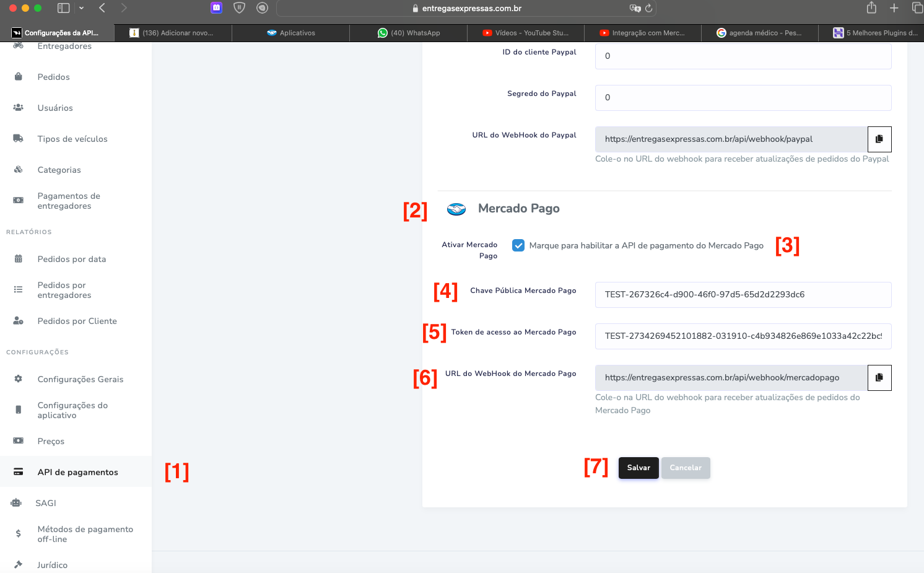Image resolution: width=924 pixels, height=573 pixels.
Task: Open a new tab with plus icon
Action: 894,8
